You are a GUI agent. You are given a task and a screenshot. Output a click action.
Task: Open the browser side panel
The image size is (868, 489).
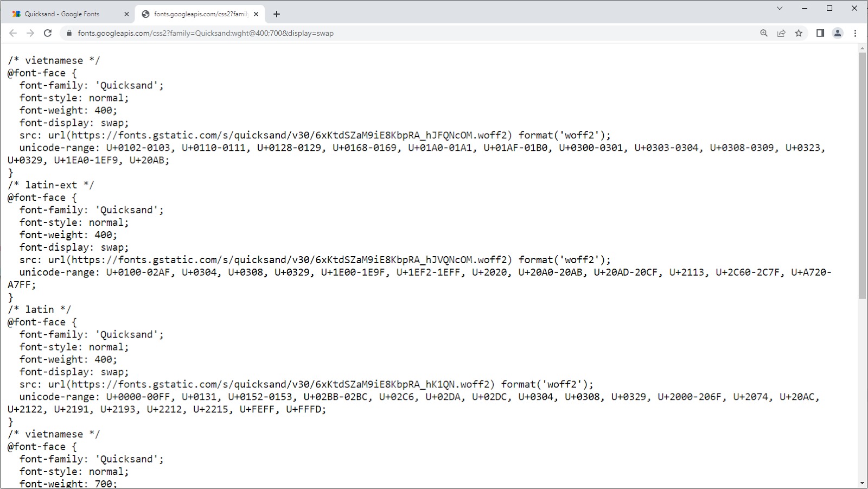(820, 33)
